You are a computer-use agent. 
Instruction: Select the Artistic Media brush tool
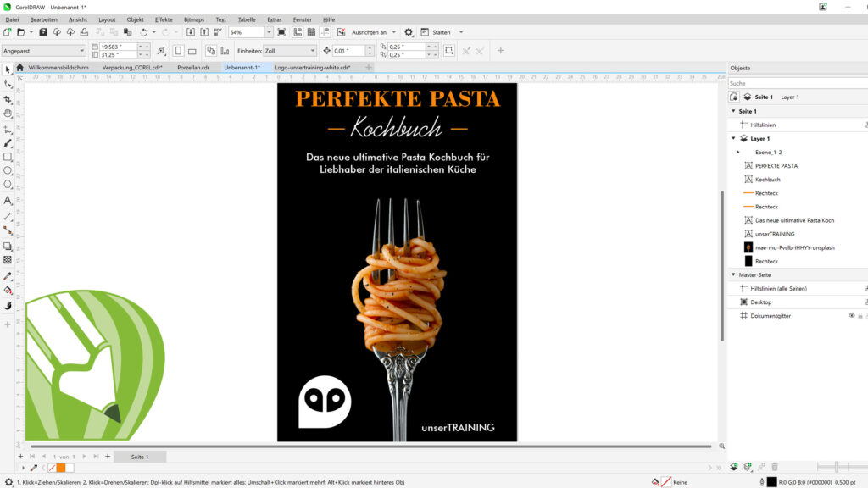(8, 143)
